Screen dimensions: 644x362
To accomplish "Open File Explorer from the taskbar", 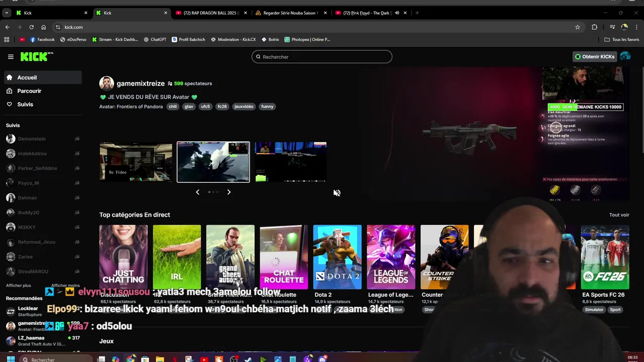I will click(160, 359).
